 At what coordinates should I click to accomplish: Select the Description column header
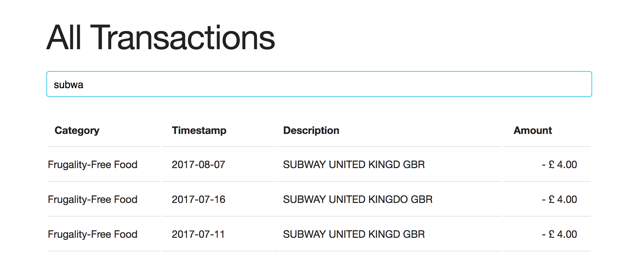coord(311,131)
